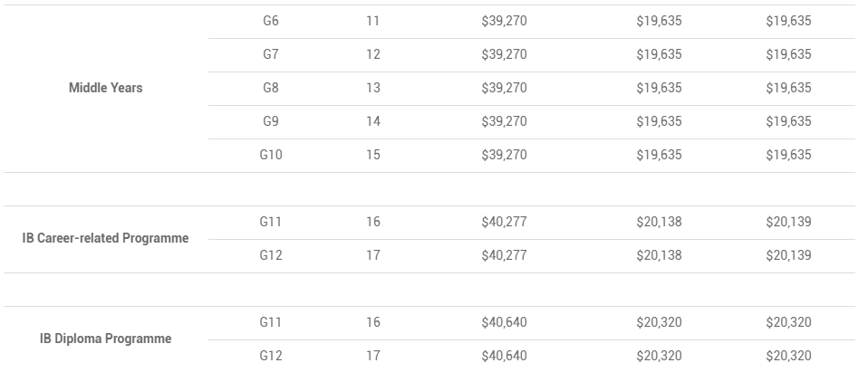Click age 13 in the G8 row

pyautogui.click(x=372, y=88)
